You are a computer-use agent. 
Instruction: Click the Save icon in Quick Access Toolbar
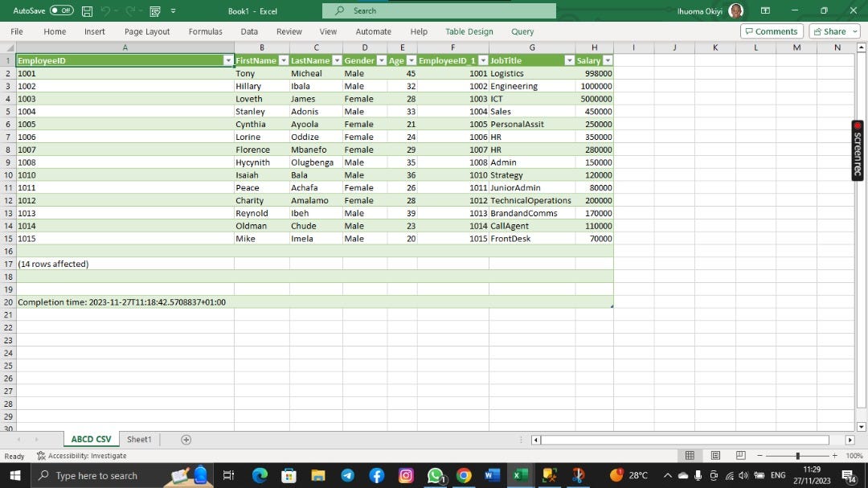click(87, 10)
